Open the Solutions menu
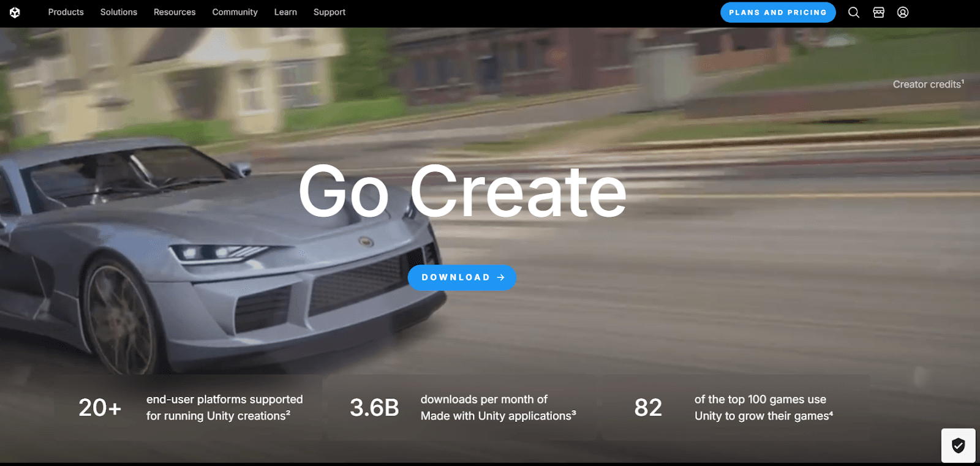Image resolution: width=980 pixels, height=466 pixels. pos(119,12)
